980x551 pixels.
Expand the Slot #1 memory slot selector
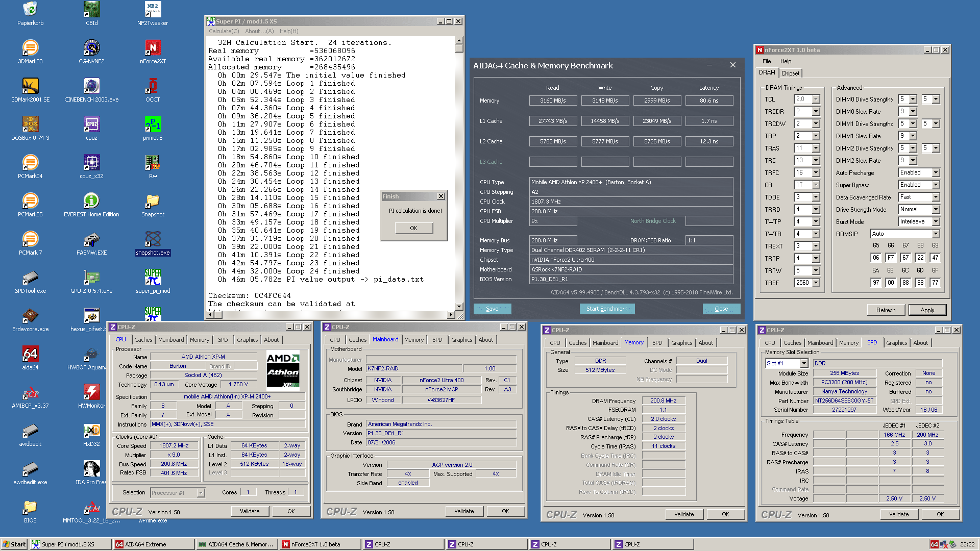pos(804,363)
